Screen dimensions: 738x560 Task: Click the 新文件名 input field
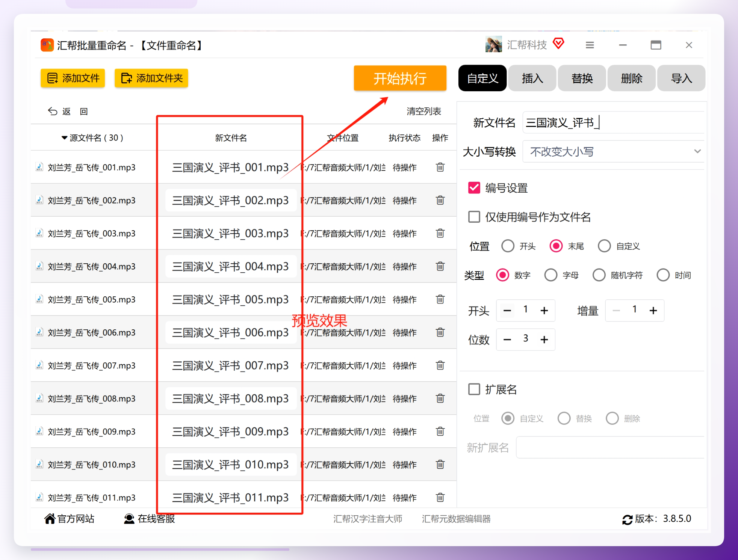pyautogui.click(x=613, y=122)
